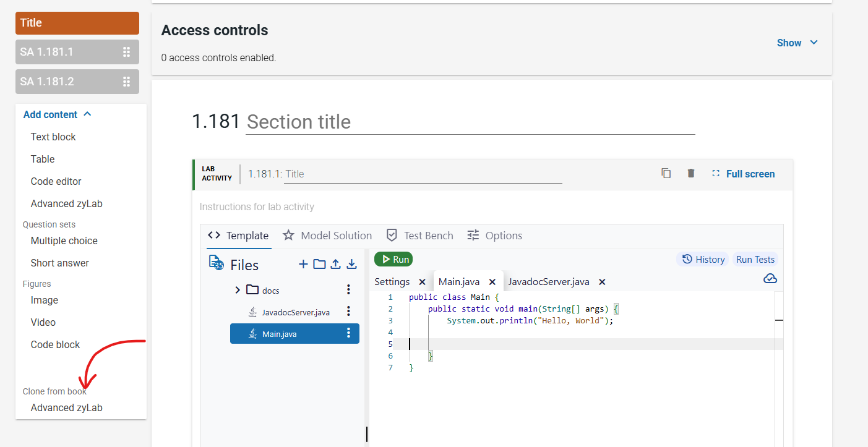This screenshot has width=868, height=447.
Task: Close the JavadocServer.java editor tab
Action: click(602, 282)
